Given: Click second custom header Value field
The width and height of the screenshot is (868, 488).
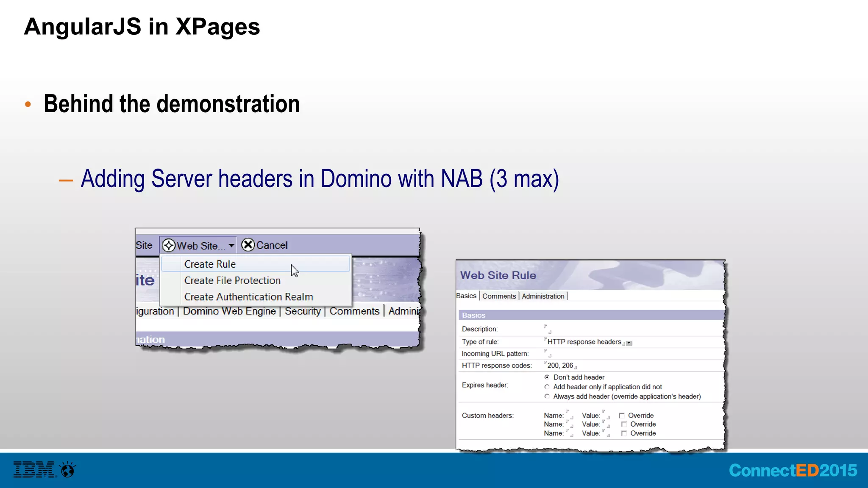Looking at the screenshot, I should 606,424.
